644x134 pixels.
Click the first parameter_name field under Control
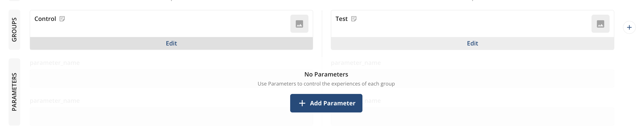tap(55, 63)
